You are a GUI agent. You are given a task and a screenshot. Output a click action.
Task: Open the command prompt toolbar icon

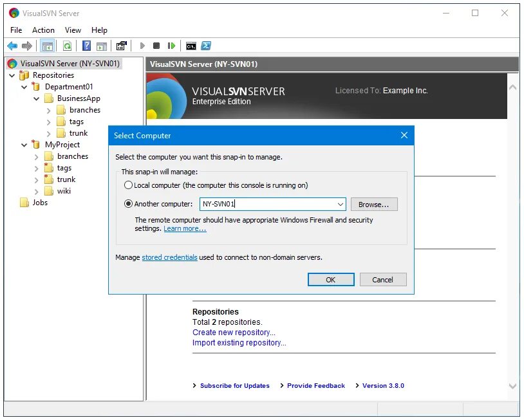191,46
